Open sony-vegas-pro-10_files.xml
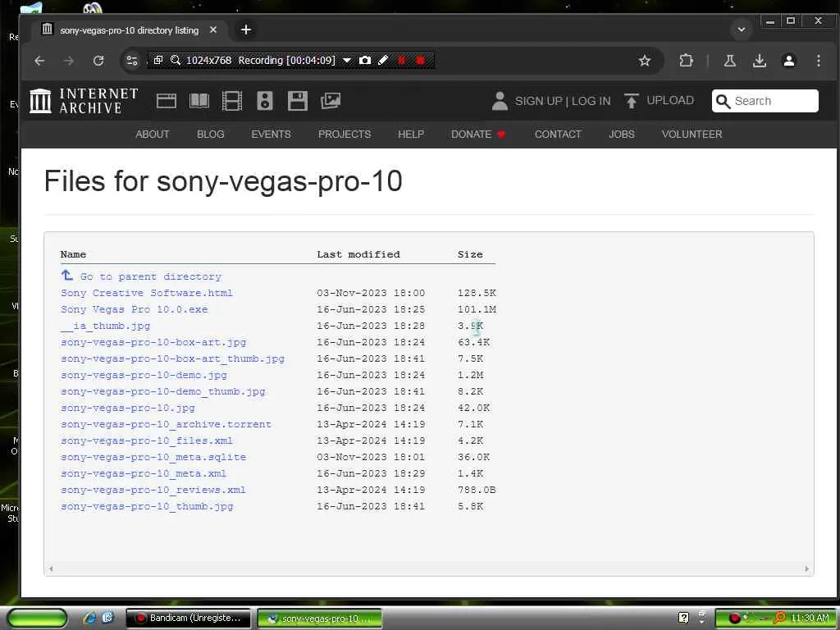Image resolution: width=840 pixels, height=630 pixels. coord(147,441)
